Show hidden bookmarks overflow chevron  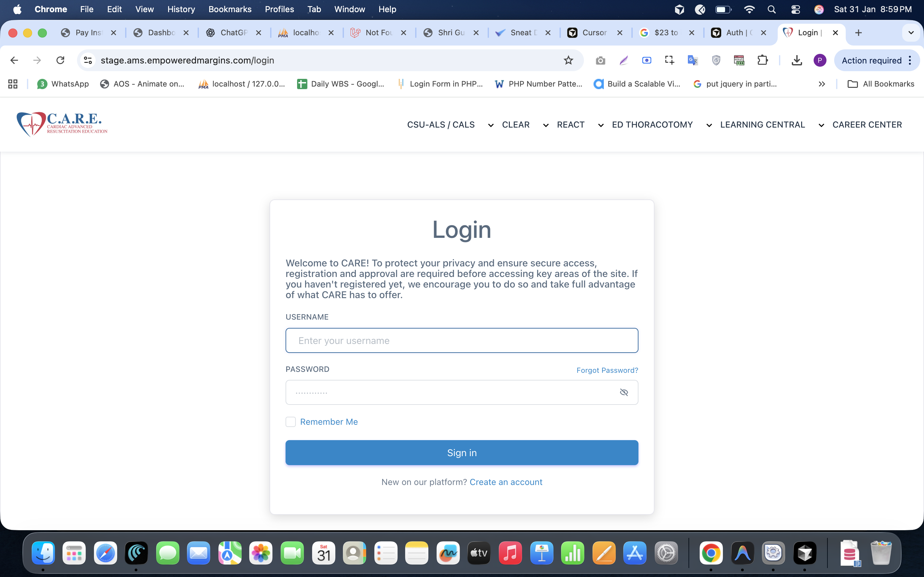pos(822,84)
